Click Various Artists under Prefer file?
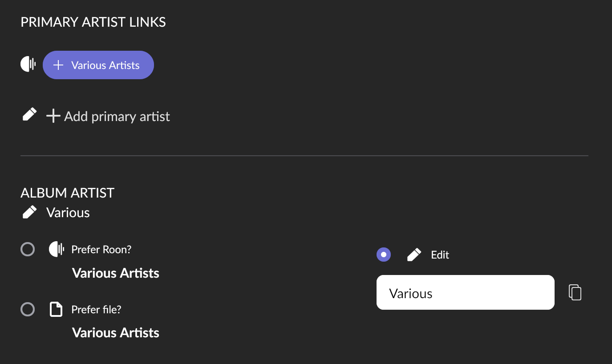The width and height of the screenshot is (612, 364). [116, 332]
